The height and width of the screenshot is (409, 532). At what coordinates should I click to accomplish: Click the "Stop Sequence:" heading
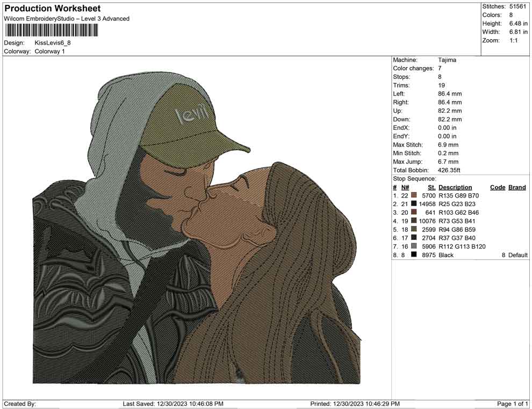(x=414, y=179)
